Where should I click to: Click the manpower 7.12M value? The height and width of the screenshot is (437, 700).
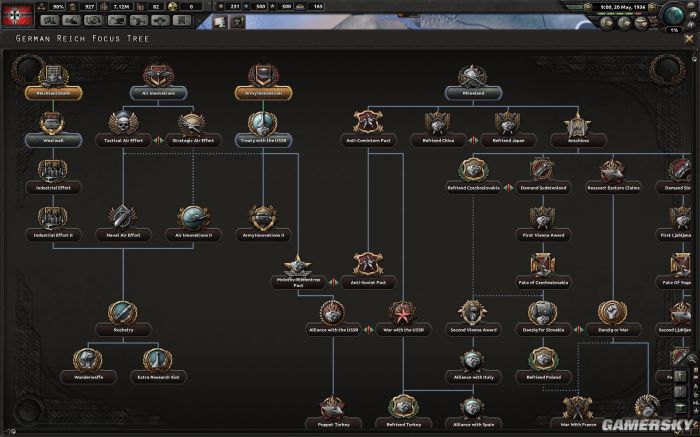(x=121, y=7)
